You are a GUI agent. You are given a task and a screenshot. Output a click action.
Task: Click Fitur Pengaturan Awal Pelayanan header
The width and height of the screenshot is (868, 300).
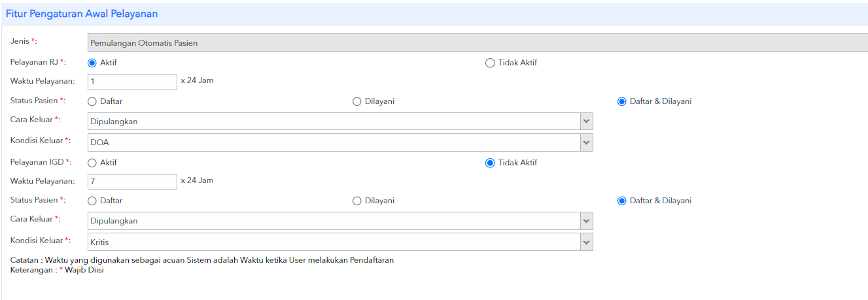point(82,13)
